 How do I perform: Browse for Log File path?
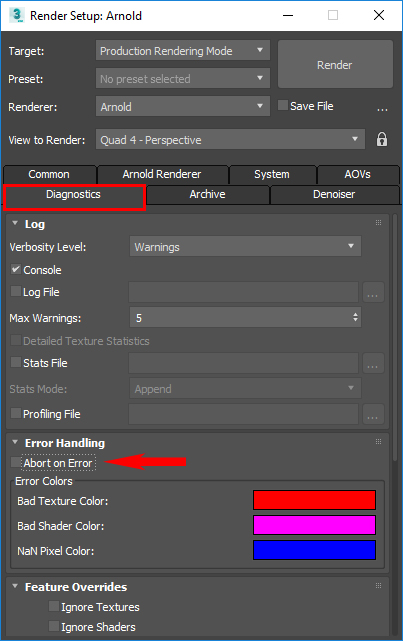click(373, 292)
